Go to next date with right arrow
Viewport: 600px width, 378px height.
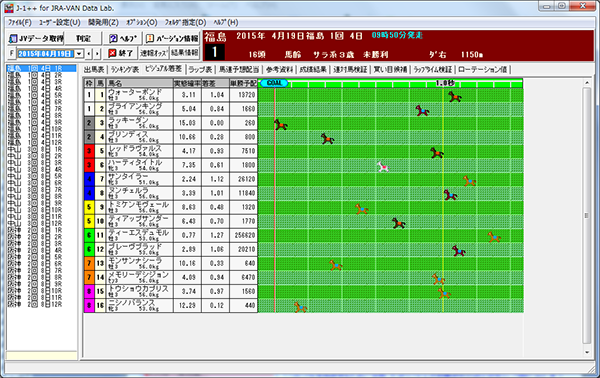click(97, 54)
